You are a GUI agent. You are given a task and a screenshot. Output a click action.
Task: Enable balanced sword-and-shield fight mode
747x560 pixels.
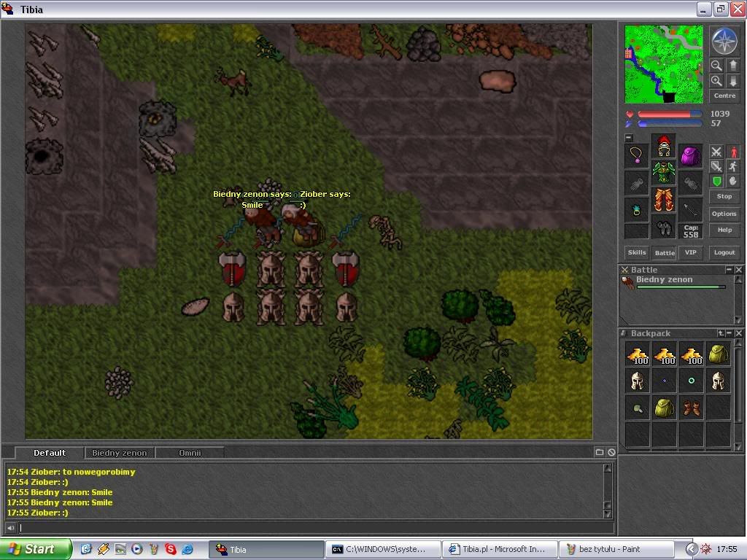click(716, 166)
